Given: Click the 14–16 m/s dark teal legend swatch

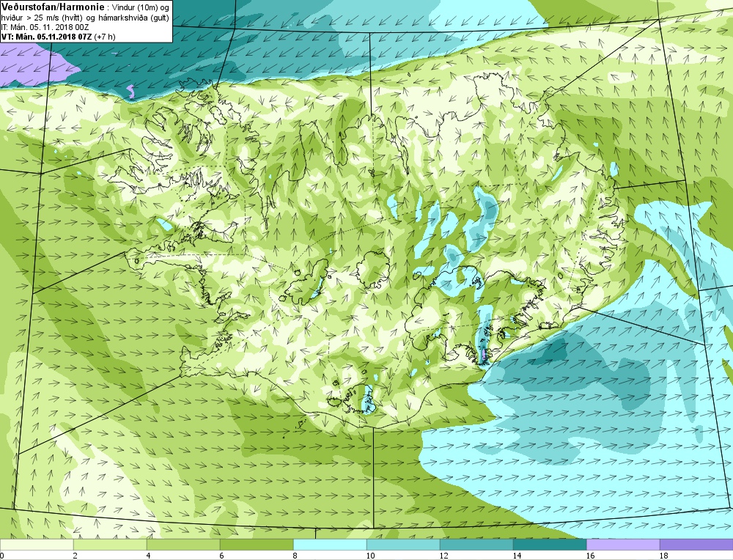Looking at the screenshot, I should pyautogui.click(x=550, y=545).
